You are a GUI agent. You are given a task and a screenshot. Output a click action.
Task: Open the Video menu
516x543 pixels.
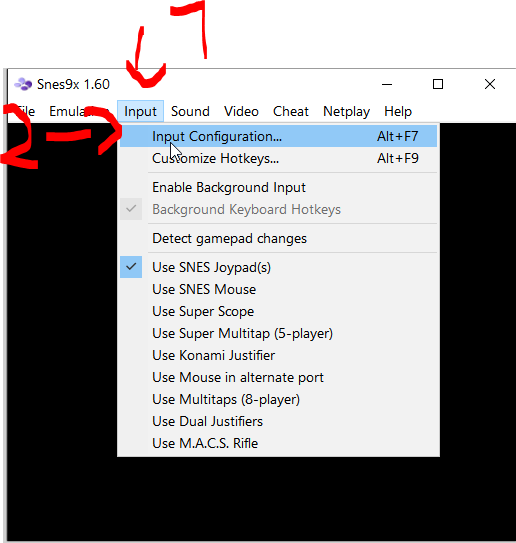[x=241, y=111]
